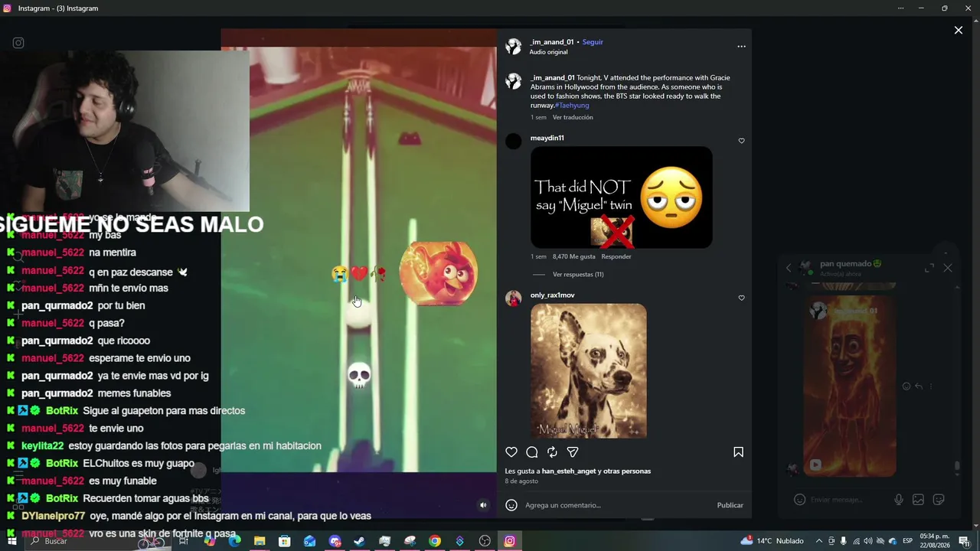Click the microphone icon in system tray
The width and height of the screenshot is (980, 551).
click(844, 541)
